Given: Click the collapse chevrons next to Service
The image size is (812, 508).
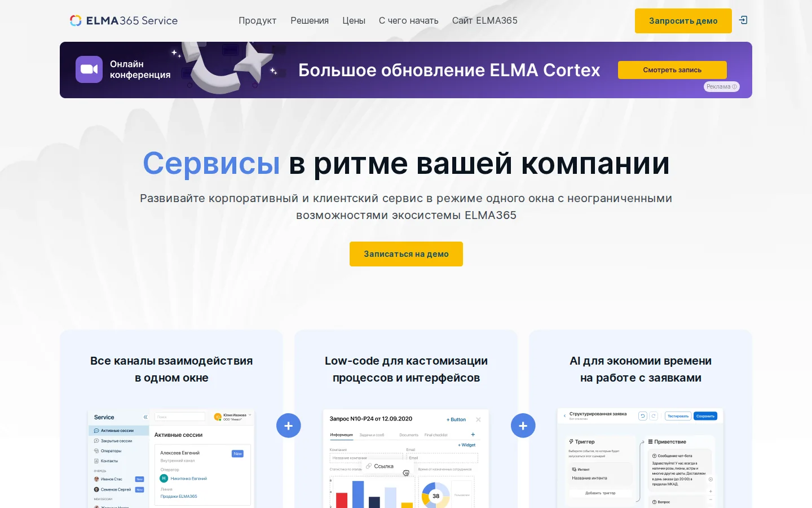Looking at the screenshot, I should [145, 417].
